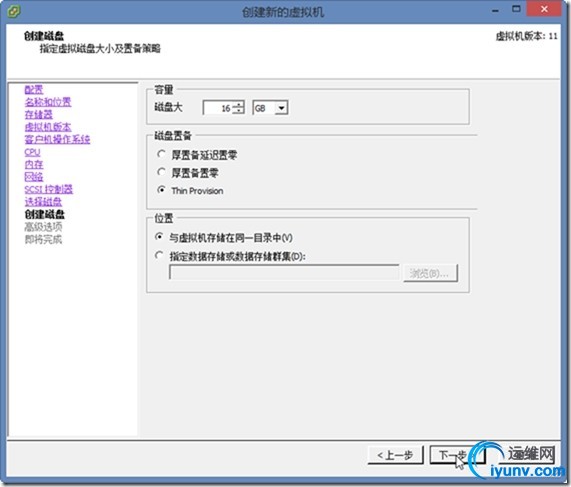Open the 网络 wizard step
Image resolution: width=571 pixels, height=487 pixels.
[34, 177]
